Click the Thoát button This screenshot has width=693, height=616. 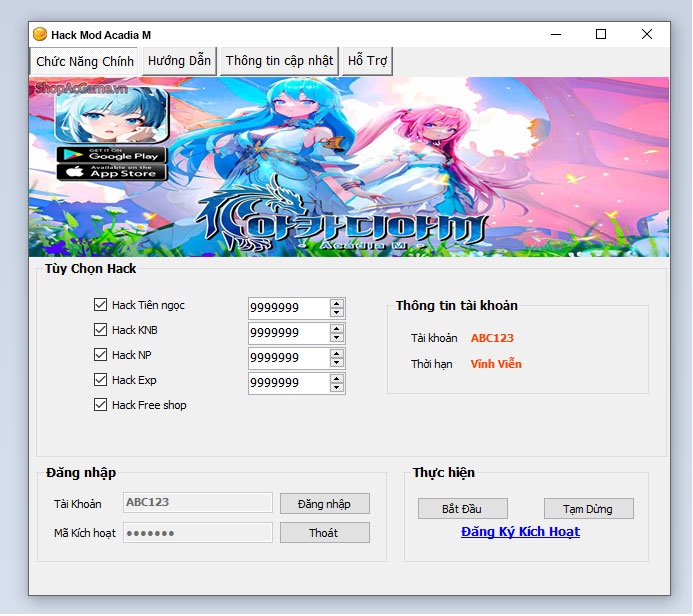[324, 533]
